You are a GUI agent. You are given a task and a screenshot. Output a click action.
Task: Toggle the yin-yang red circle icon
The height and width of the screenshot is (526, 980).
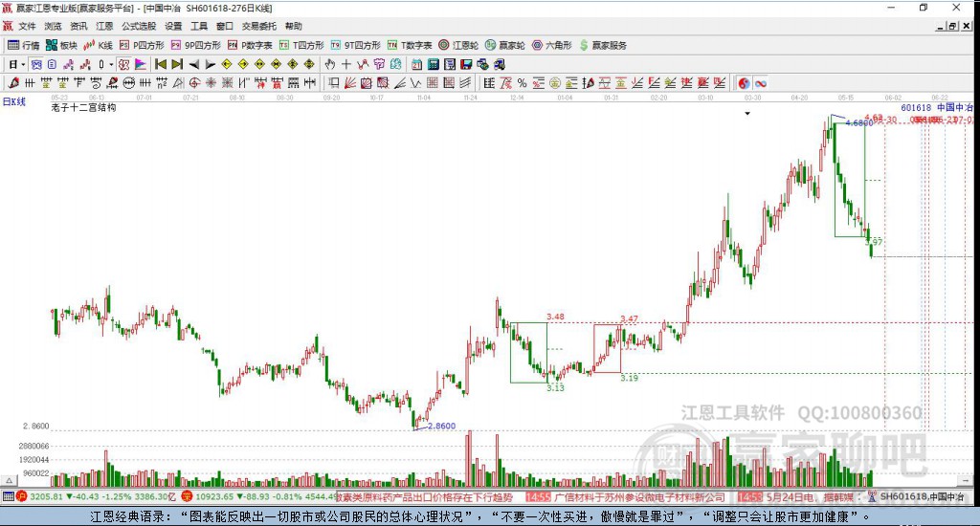744,83
